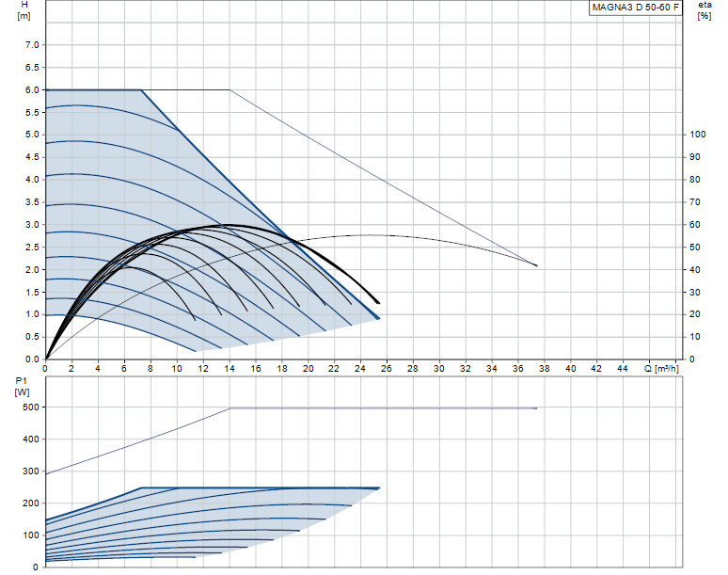Click the 0.5 tick on head axis
The image size is (728, 575).
32,337
